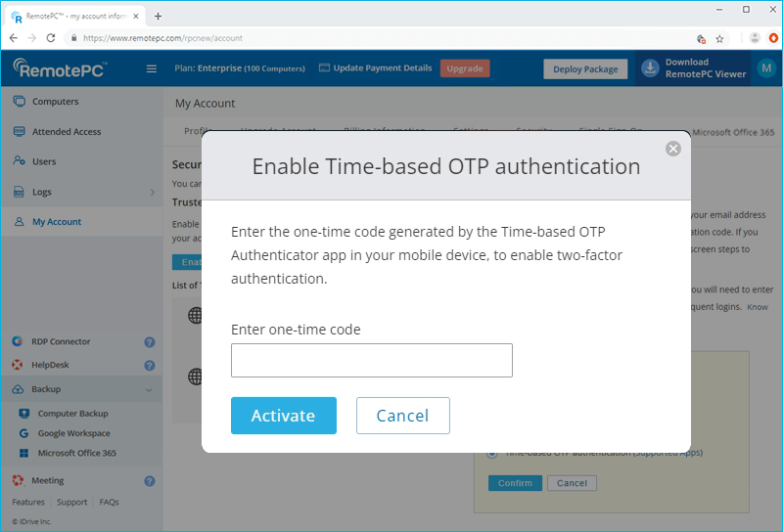Image resolution: width=783 pixels, height=532 pixels.
Task: Open Users in the sidebar
Action: click(44, 161)
